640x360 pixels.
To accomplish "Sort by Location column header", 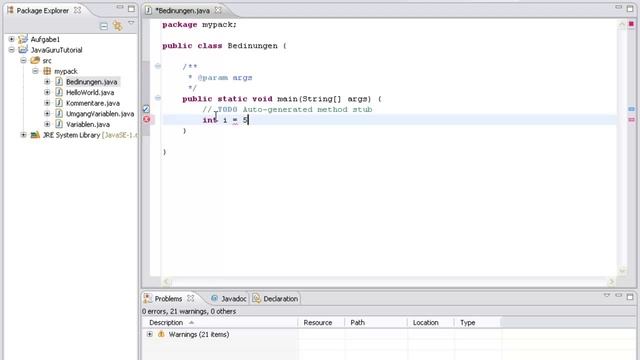I will click(x=431, y=322).
